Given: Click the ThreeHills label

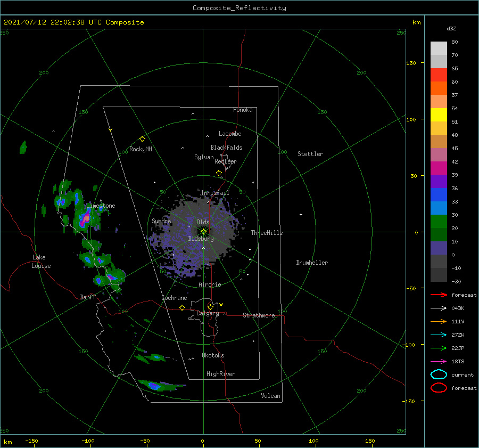Looking at the screenshot, I should (x=267, y=233).
